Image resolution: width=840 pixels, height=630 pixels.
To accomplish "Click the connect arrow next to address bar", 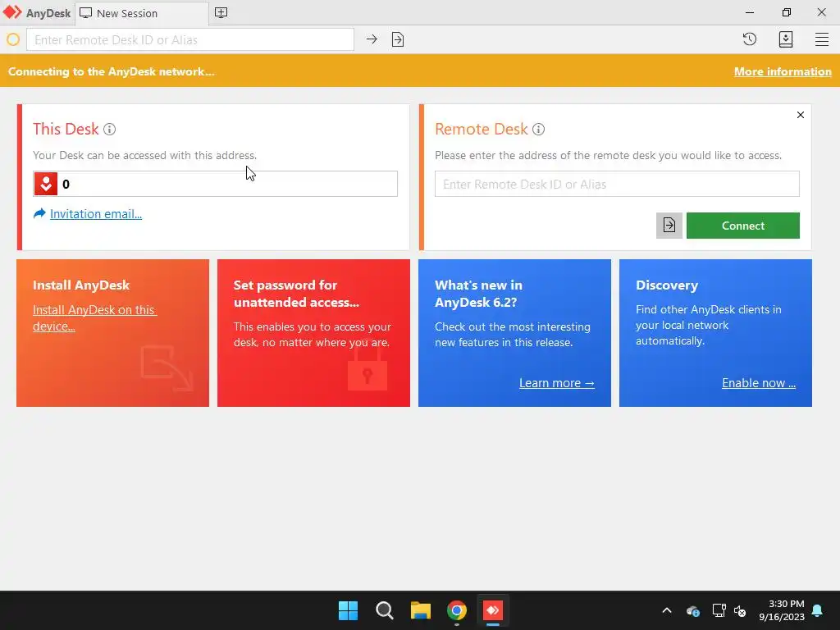I will coord(372,39).
